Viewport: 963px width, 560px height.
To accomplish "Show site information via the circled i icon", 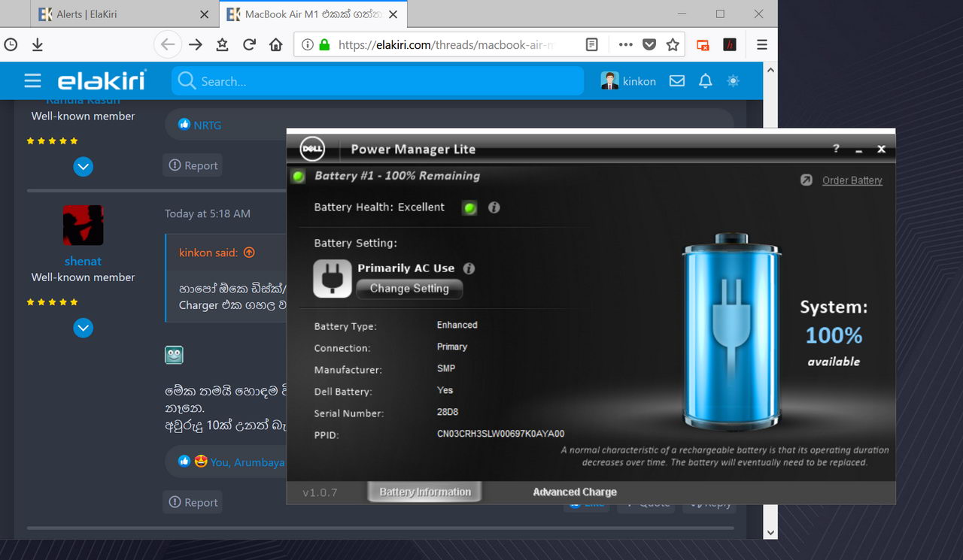I will [x=307, y=45].
